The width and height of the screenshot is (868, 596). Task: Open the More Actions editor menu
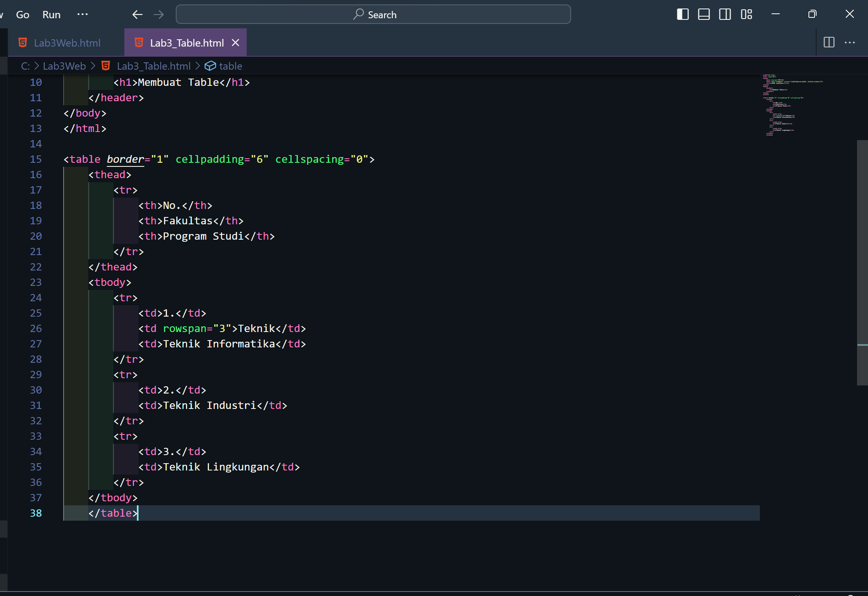click(850, 42)
